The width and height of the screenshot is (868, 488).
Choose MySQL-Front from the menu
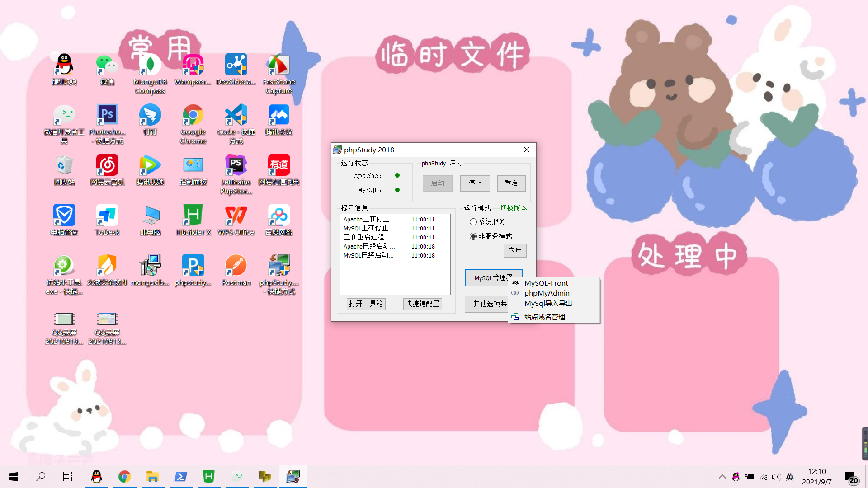(x=554, y=283)
